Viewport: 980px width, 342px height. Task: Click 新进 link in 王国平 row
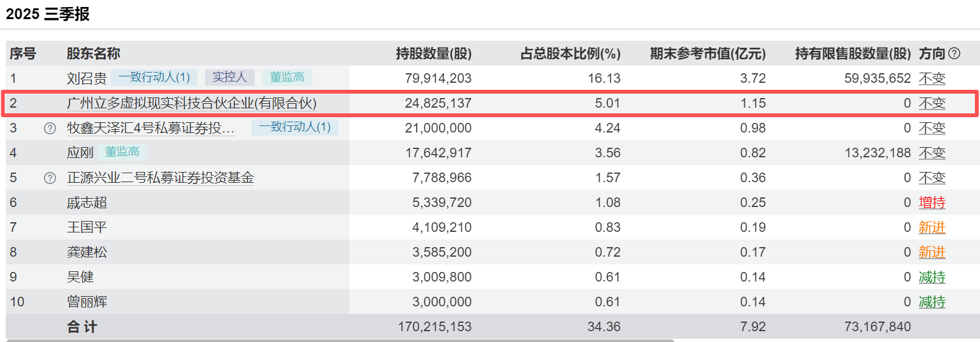click(x=932, y=228)
